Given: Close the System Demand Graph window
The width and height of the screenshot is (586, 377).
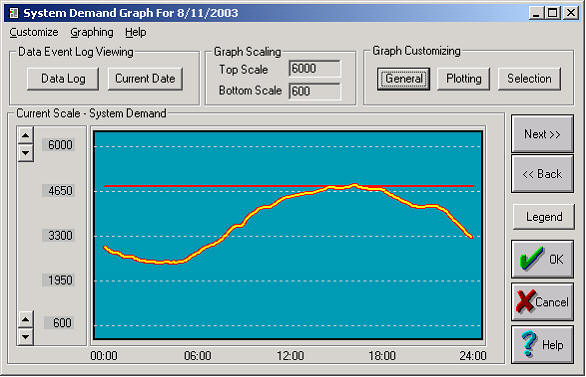Looking at the screenshot, I should click(571, 13).
